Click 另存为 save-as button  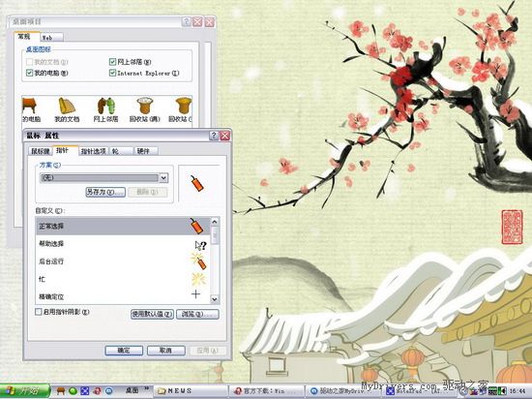click(105, 192)
